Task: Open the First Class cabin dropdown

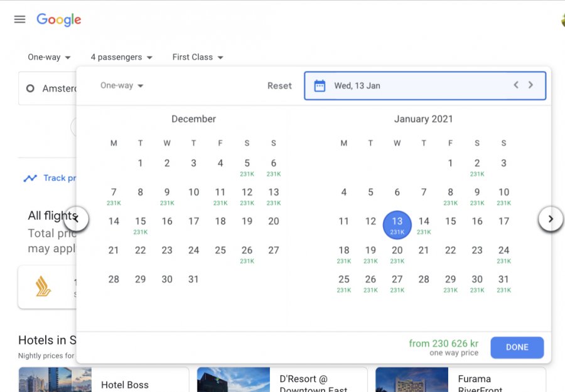Action: [198, 57]
